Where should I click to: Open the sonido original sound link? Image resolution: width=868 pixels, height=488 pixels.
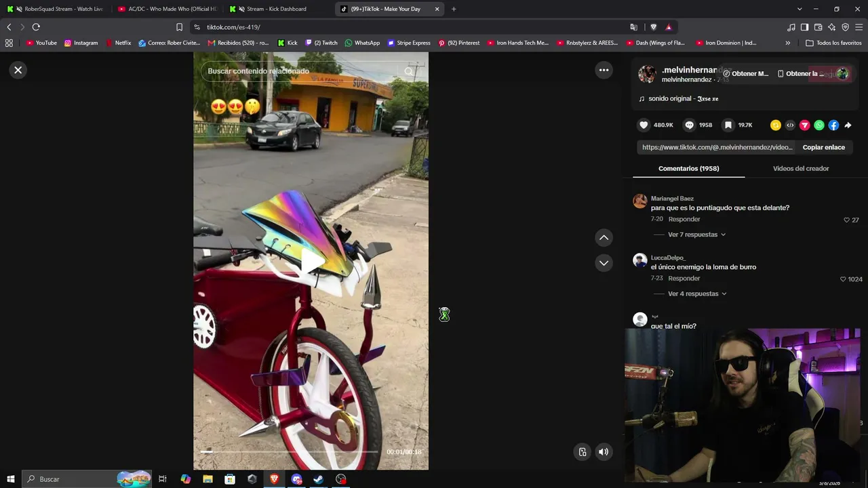coord(683,98)
